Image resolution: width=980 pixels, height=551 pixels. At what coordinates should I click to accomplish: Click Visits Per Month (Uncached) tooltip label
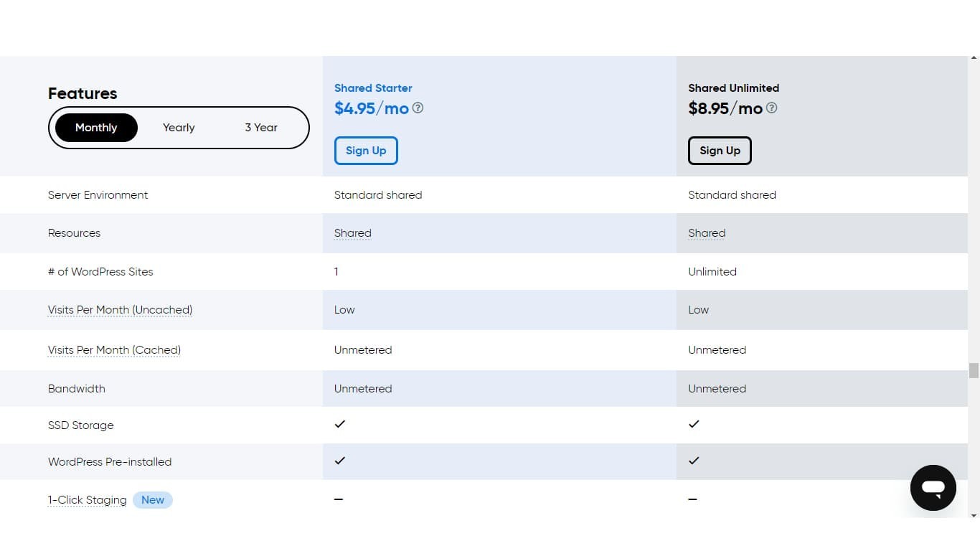click(120, 310)
